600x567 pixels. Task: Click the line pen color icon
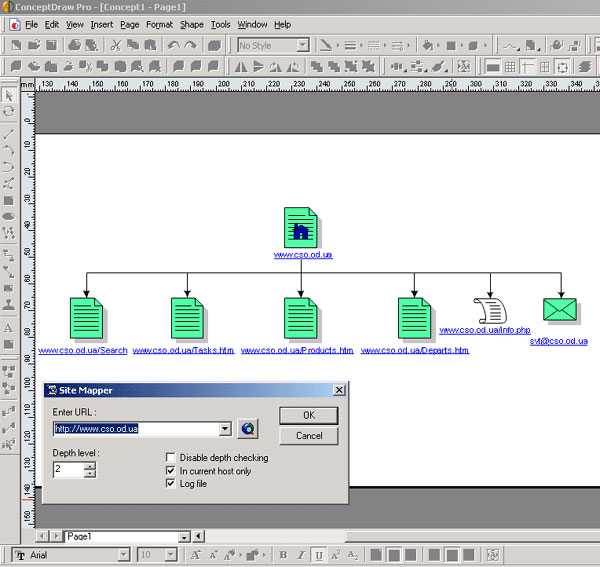(x=326, y=46)
